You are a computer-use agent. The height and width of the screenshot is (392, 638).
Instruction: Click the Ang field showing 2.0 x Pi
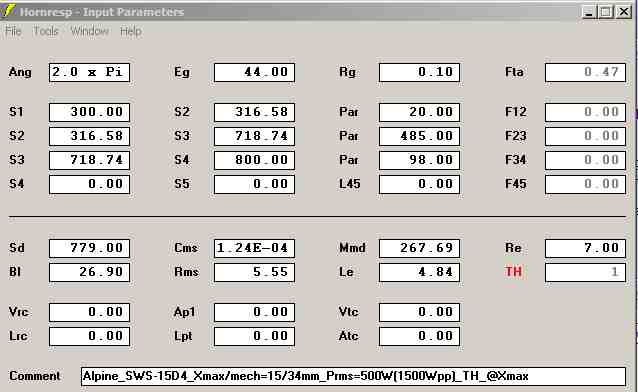click(x=90, y=72)
